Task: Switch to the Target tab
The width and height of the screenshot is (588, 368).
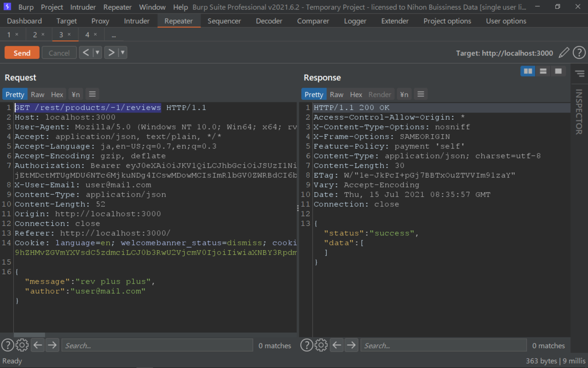Action: click(67, 21)
